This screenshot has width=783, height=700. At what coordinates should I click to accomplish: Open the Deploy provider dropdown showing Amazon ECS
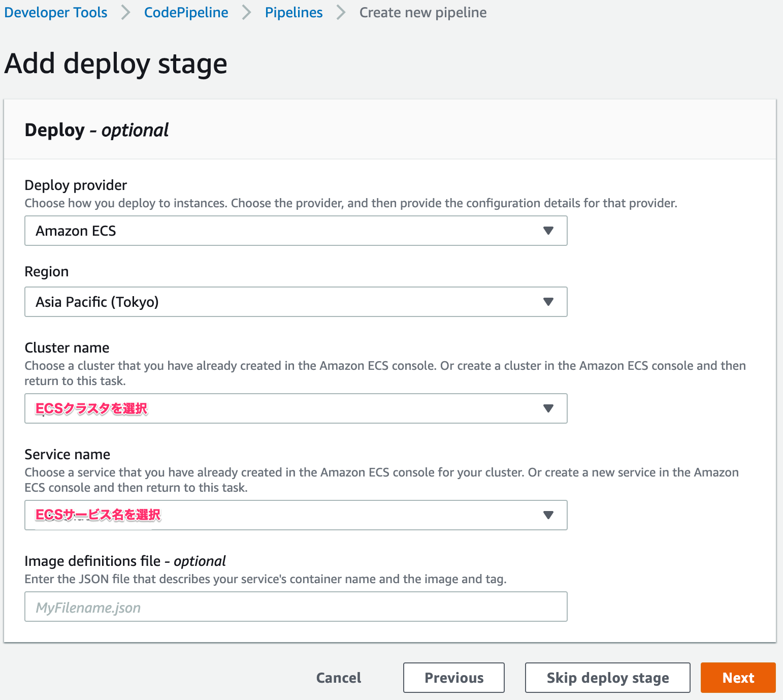(296, 231)
